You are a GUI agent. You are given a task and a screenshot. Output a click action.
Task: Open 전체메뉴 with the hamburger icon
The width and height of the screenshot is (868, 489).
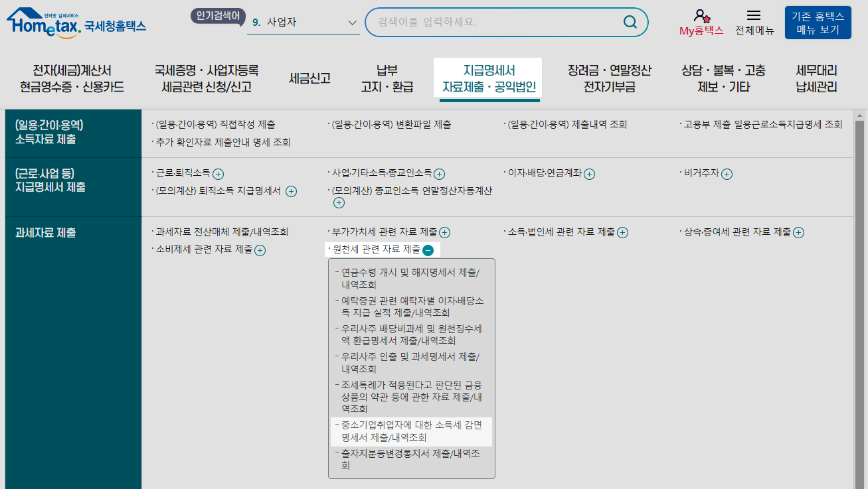(x=754, y=17)
